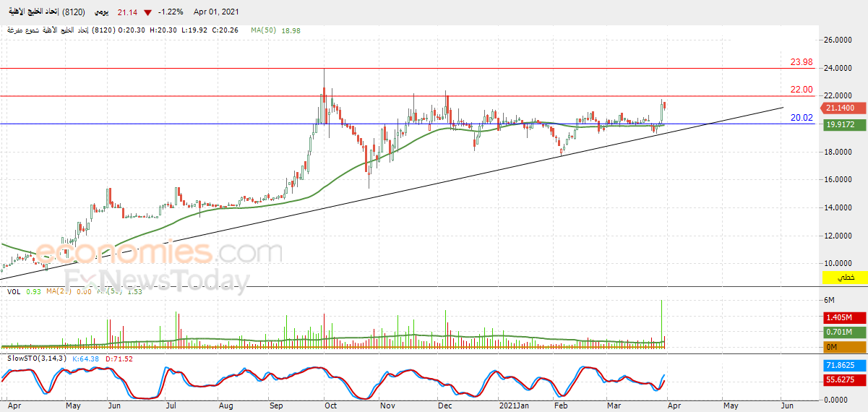The image size is (868, 412).
Task: Click the red down-arrow price change indicator
Action: point(148,12)
